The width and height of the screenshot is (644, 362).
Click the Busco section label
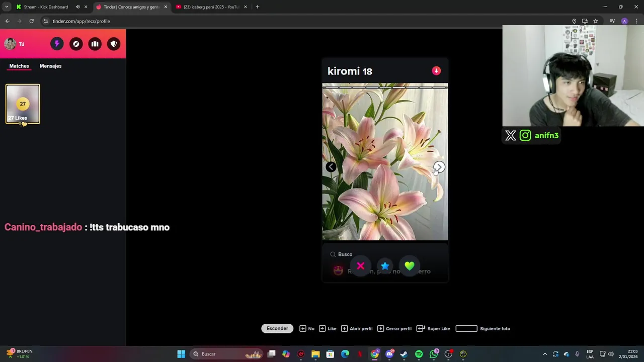click(x=345, y=254)
